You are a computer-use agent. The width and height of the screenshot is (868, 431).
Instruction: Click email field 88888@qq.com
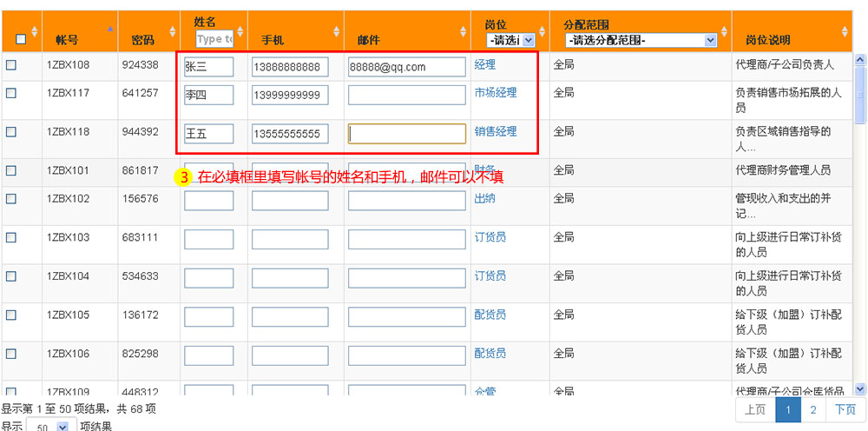(407, 67)
